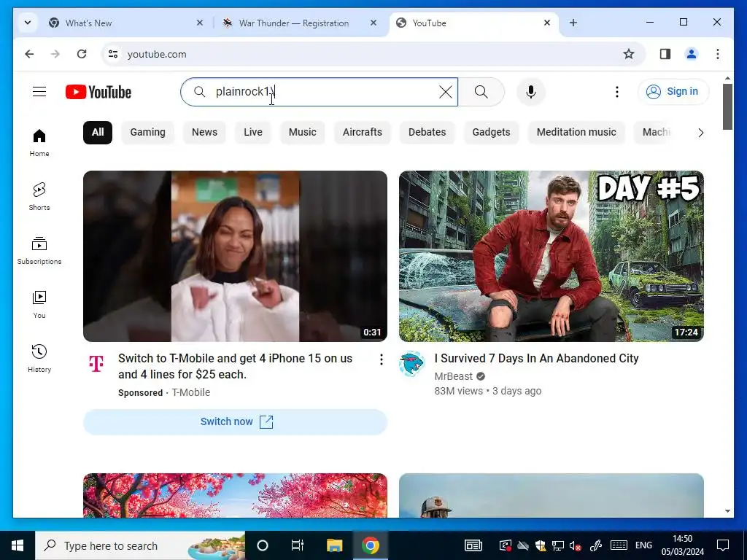Open the Windows Start menu
The height and width of the screenshot is (560, 747).
tap(18, 545)
